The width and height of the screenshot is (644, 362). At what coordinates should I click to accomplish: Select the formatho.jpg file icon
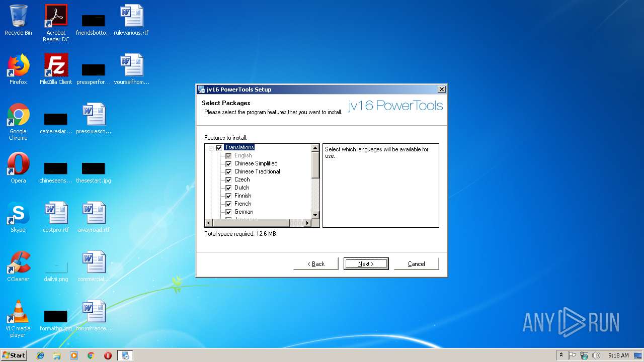(x=56, y=320)
